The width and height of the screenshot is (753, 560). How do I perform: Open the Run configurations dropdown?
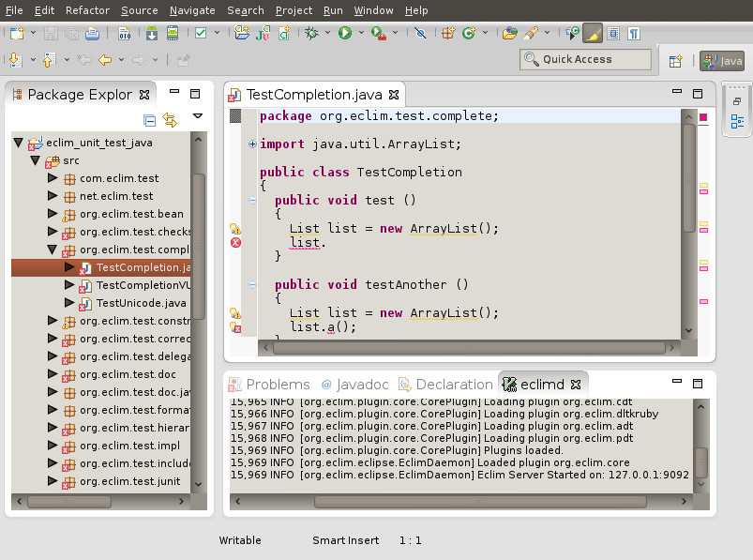(361, 34)
